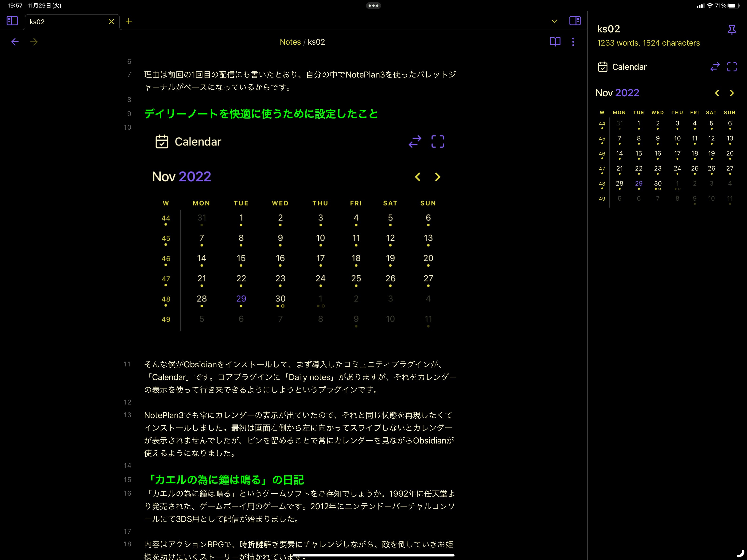Toggle the right sidebar panel icon
Viewport: 747px width, 560px height.
click(575, 21)
